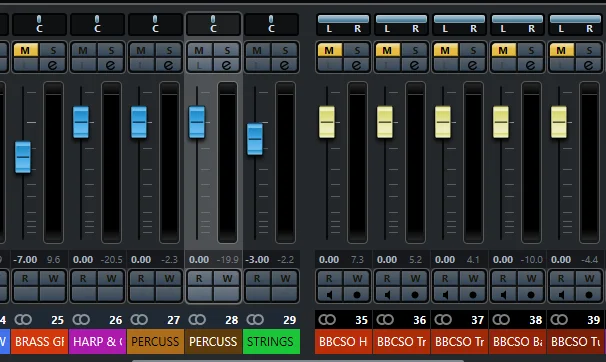This screenshot has height=362, width=606.
Task: Click the pan control of HARP channel 26
Action: pos(97,24)
